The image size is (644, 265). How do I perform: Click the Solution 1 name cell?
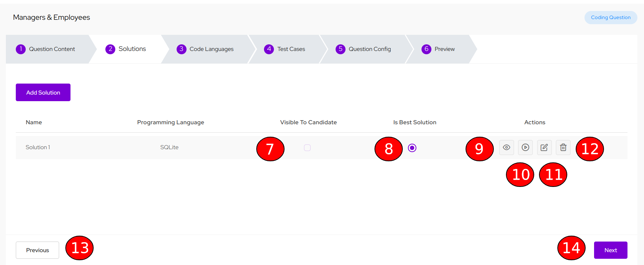click(38, 147)
